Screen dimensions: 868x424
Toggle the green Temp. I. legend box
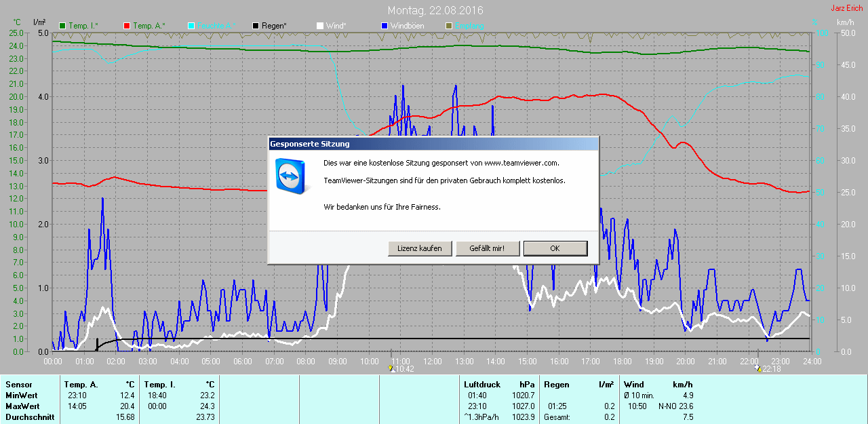tap(63, 26)
